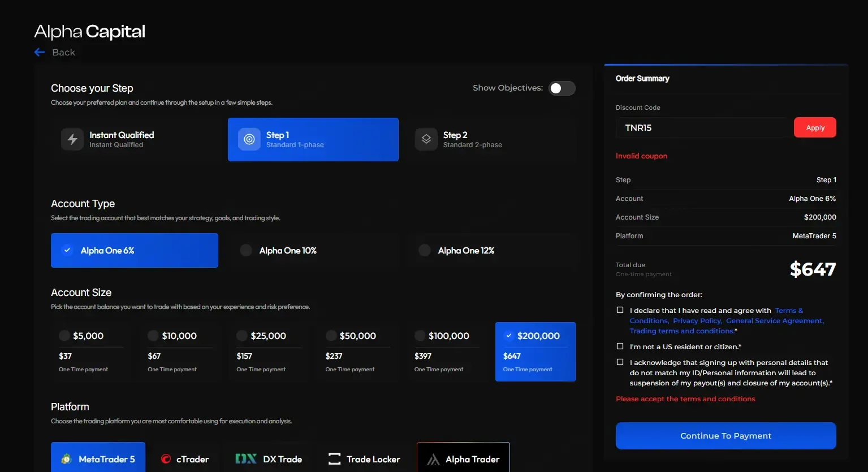Click the cTrader red logo icon
Image resolution: width=868 pixels, height=472 pixels.
point(166,459)
